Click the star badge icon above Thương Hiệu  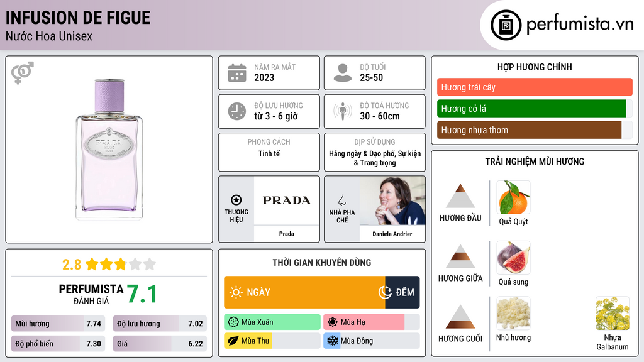[x=236, y=199]
